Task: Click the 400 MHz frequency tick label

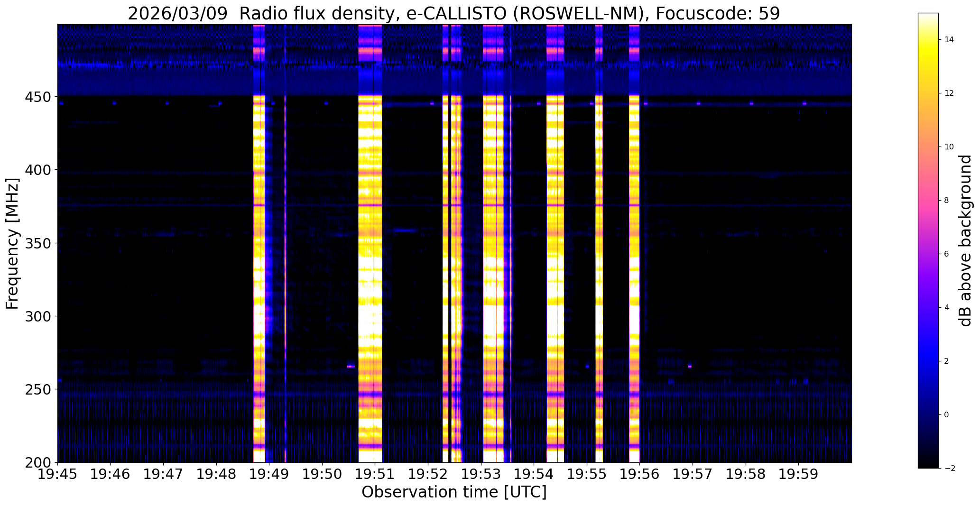Action: [x=39, y=170]
